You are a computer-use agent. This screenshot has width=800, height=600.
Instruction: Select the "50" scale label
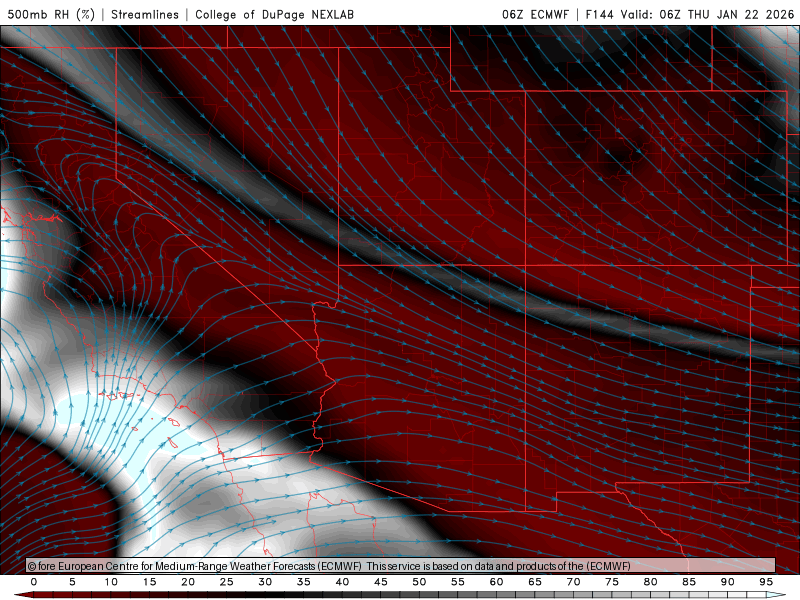pyautogui.click(x=419, y=582)
